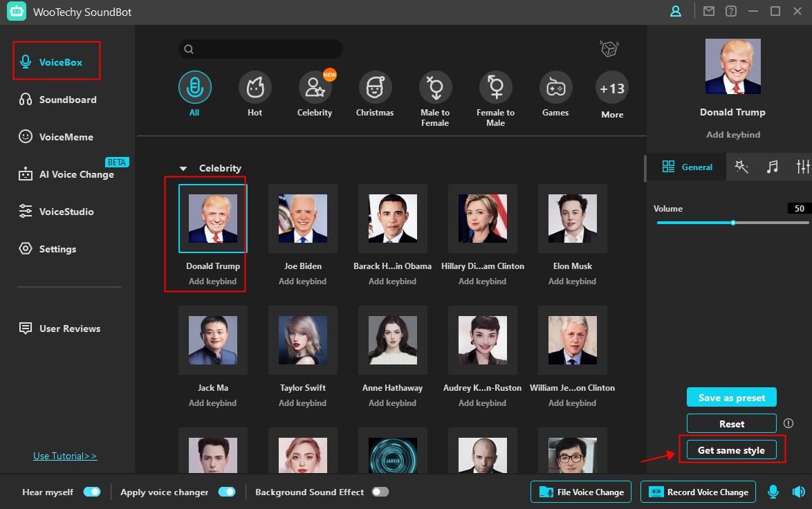Expand the +13 More categories
This screenshot has width=812, height=509.
coord(612,89)
